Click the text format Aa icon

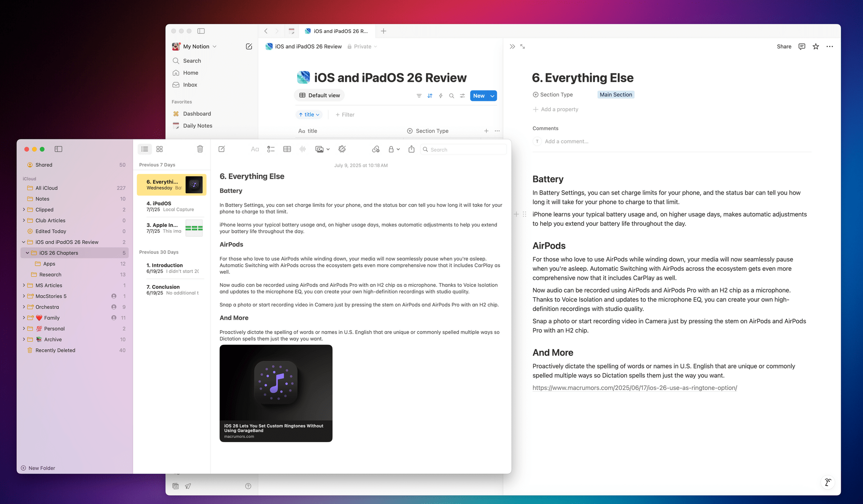pyautogui.click(x=255, y=149)
